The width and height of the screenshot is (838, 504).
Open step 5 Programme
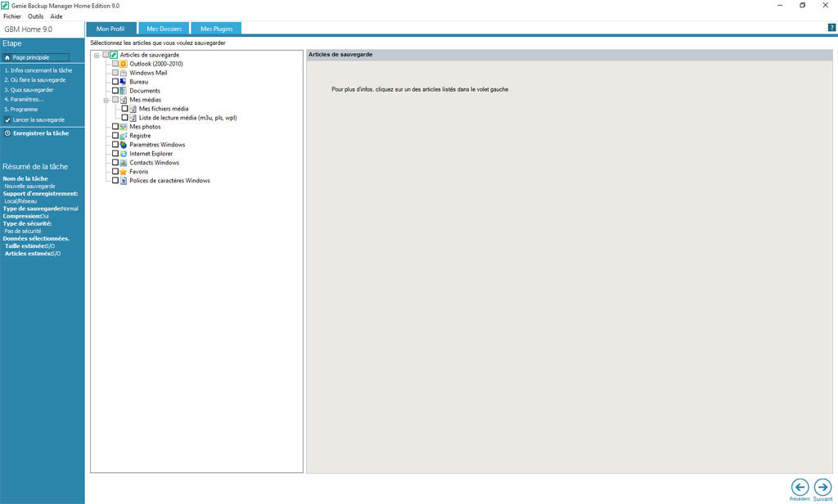click(x=20, y=110)
